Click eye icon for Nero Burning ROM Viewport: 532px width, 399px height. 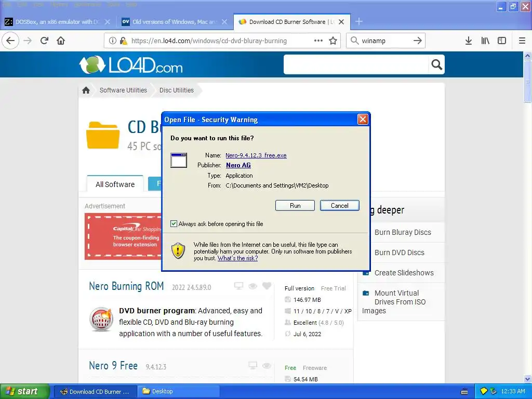tap(253, 286)
